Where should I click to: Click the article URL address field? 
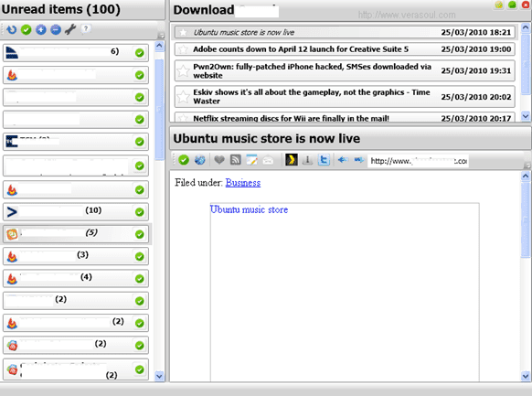click(x=418, y=161)
